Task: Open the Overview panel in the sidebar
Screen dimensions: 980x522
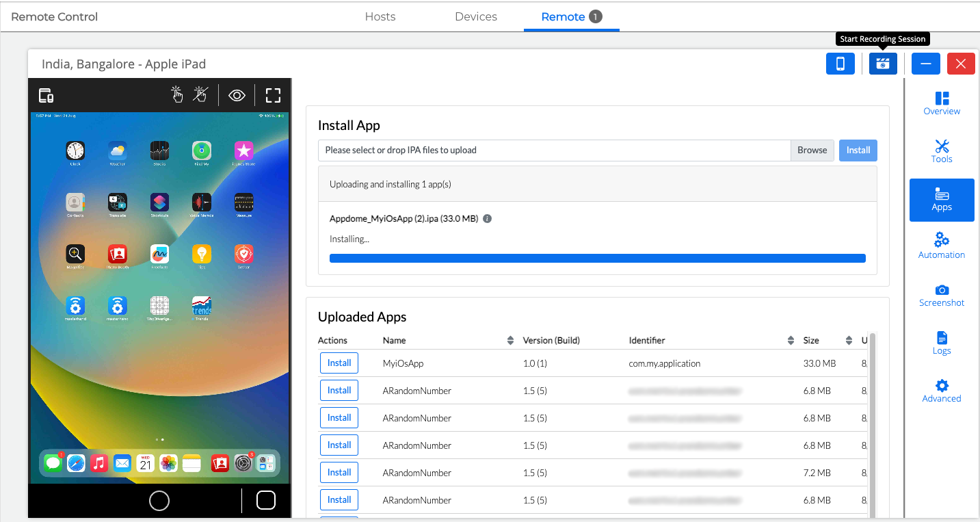Action: (x=942, y=103)
